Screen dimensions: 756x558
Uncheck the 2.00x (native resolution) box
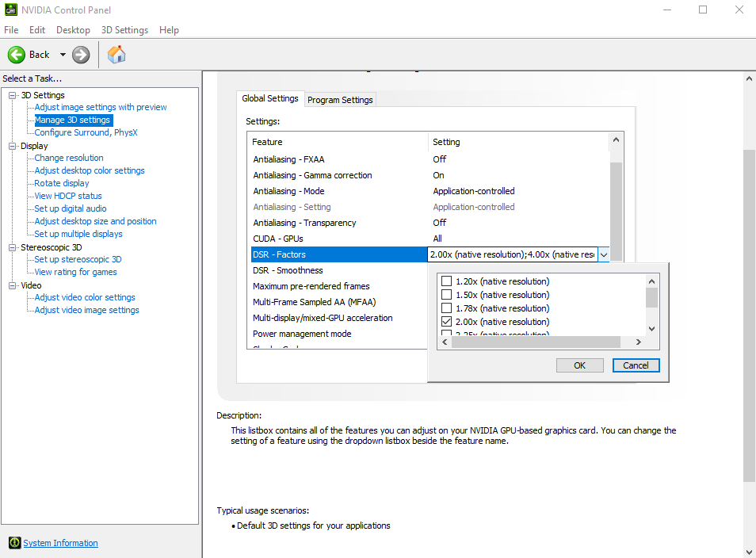click(x=446, y=322)
